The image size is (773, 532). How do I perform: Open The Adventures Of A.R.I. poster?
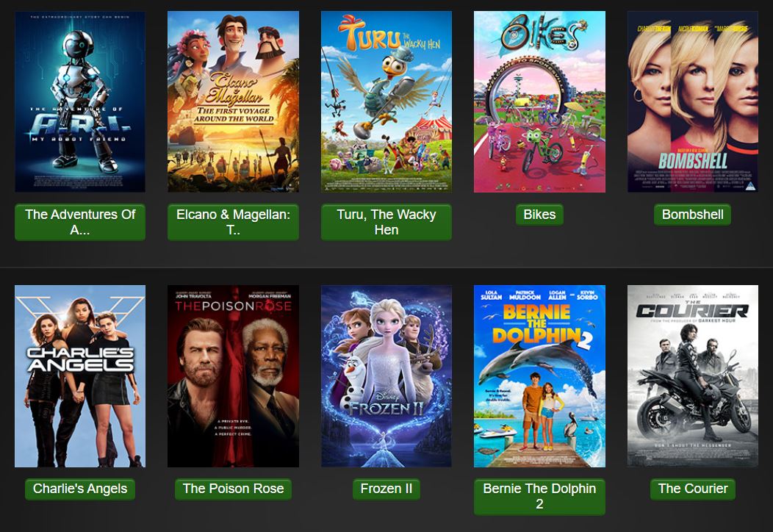click(80, 101)
